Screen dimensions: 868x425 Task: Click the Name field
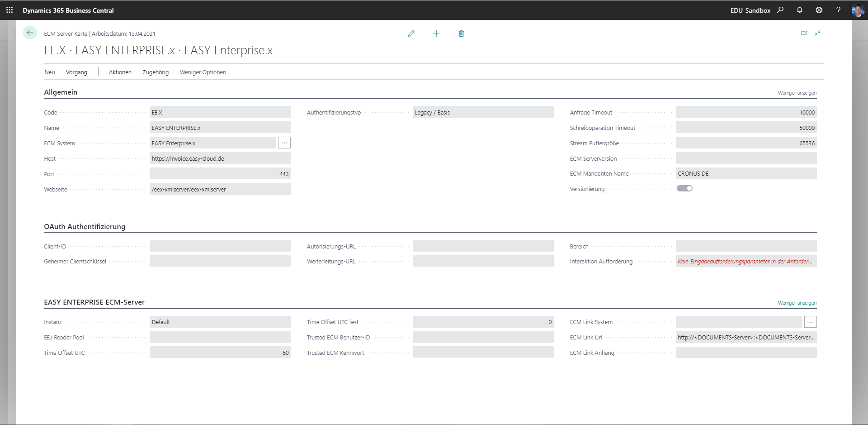[220, 128]
